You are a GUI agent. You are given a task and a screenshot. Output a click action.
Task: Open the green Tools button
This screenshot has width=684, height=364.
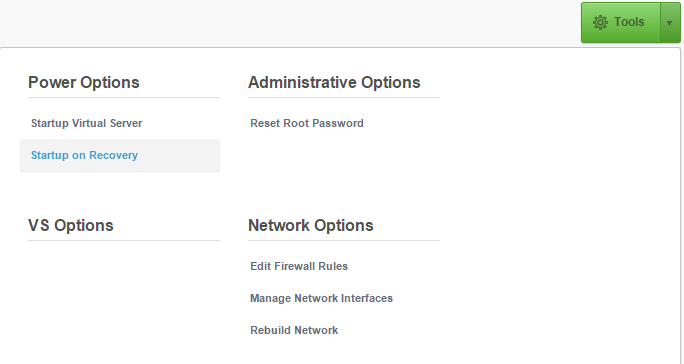621,23
